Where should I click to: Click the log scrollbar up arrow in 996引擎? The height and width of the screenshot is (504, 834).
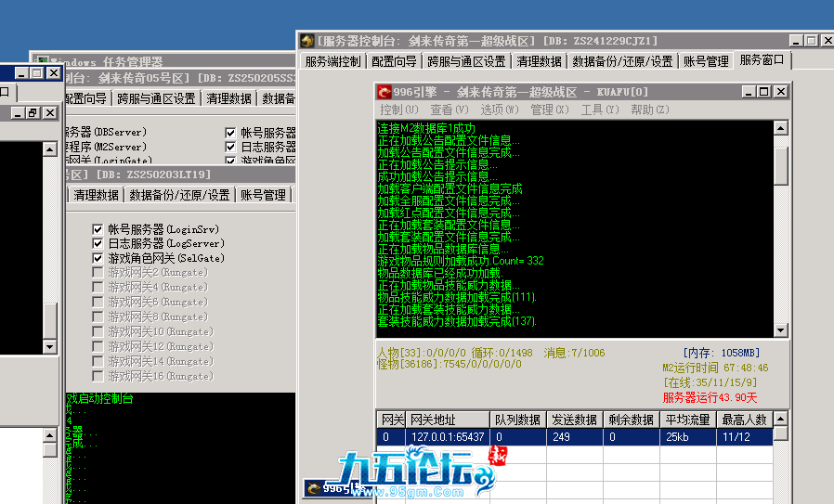click(x=780, y=127)
